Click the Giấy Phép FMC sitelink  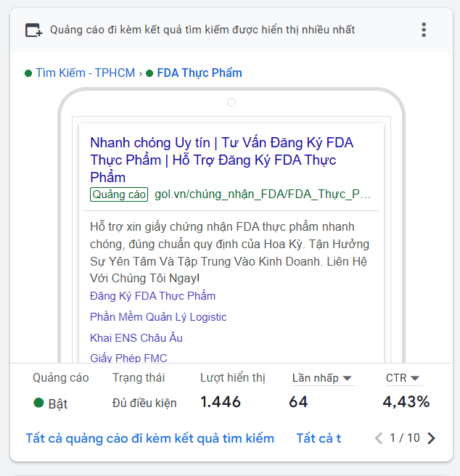(x=128, y=358)
